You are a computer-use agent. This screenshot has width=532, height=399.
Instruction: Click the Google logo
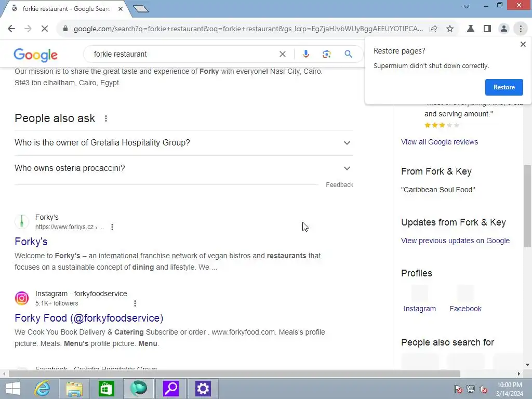point(36,55)
